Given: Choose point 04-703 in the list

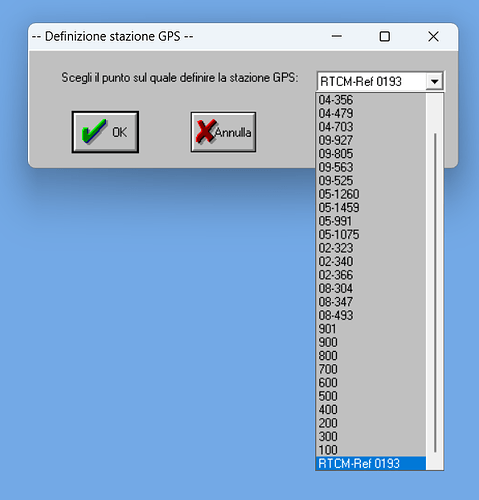Looking at the screenshot, I should pyautogui.click(x=371, y=127).
